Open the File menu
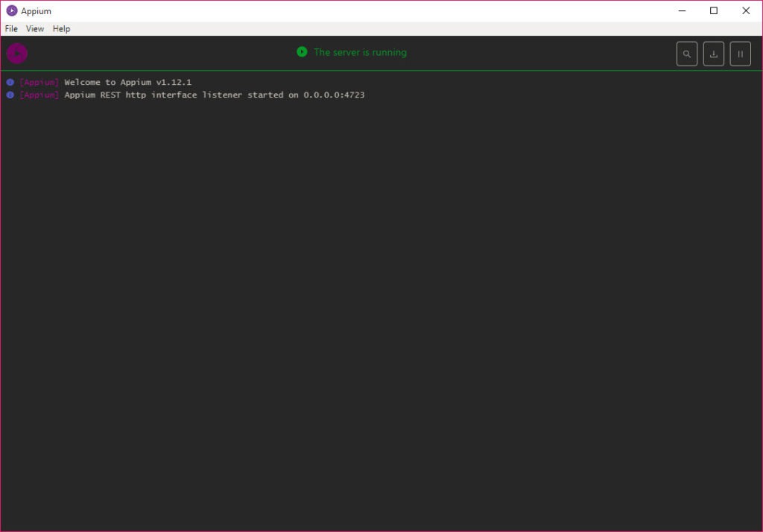Image resolution: width=763 pixels, height=532 pixels. pos(11,29)
